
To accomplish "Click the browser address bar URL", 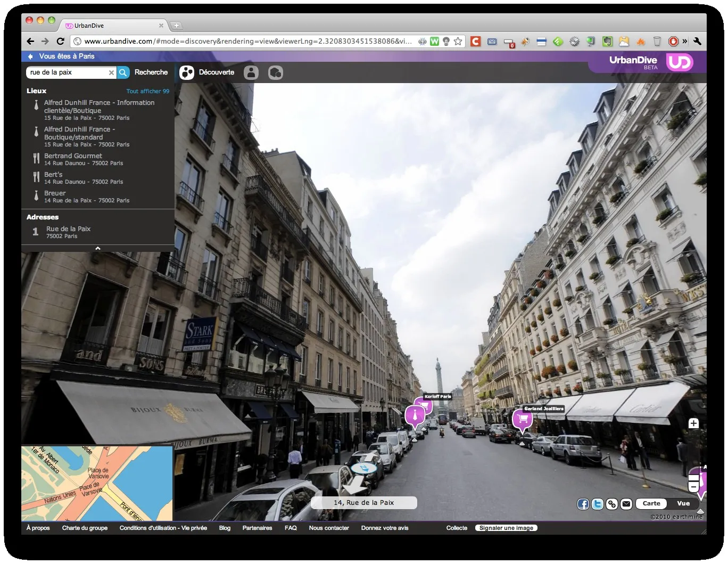I will 248,42.
